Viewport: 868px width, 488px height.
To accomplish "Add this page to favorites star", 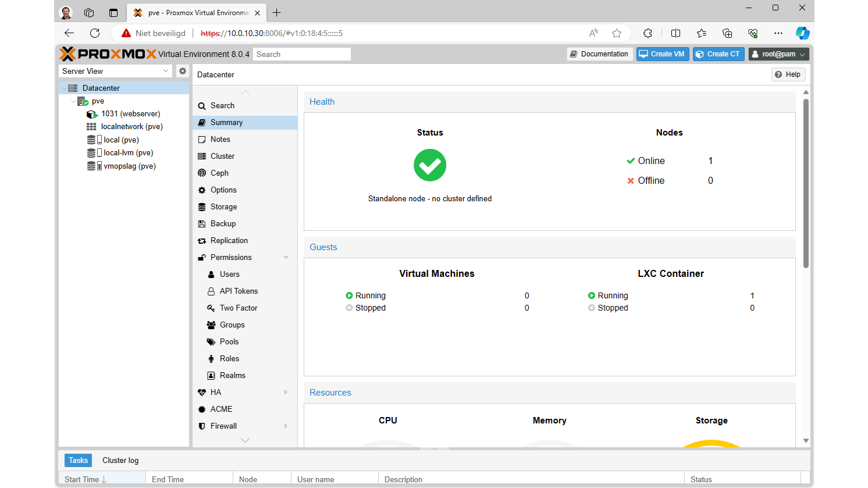I will (617, 33).
